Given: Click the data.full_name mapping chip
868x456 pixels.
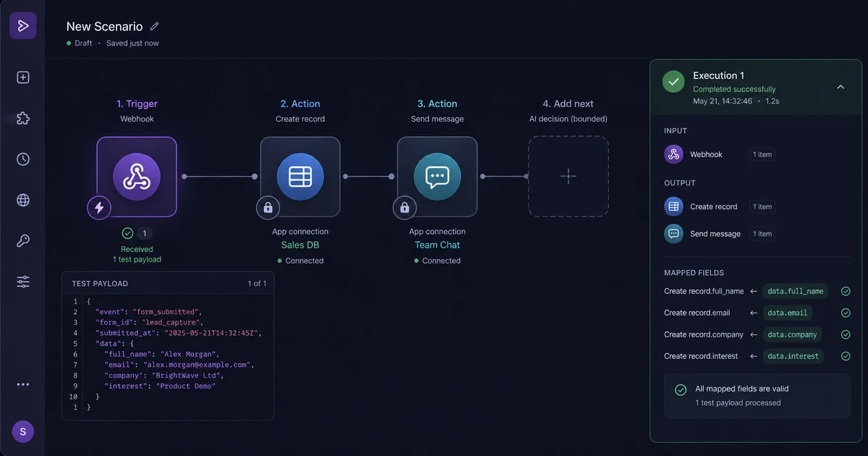Looking at the screenshot, I should [796, 291].
